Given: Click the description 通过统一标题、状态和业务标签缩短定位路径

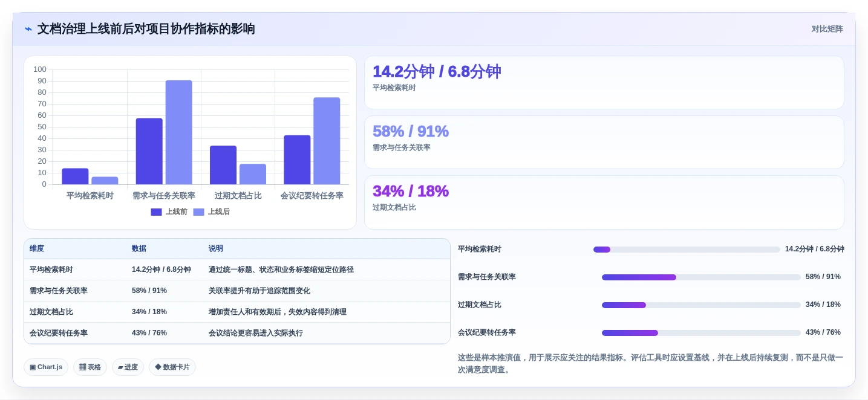Looking at the screenshot, I should click(x=281, y=270).
